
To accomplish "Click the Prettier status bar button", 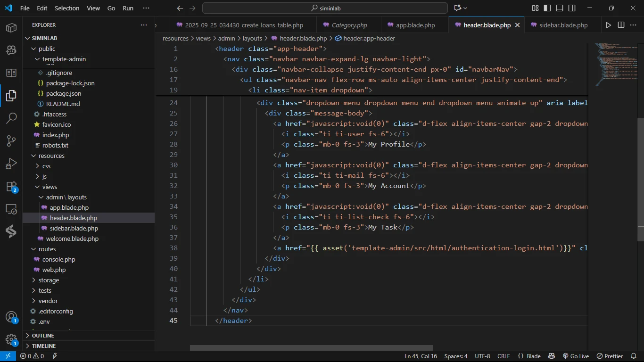I will (x=610, y=356).
